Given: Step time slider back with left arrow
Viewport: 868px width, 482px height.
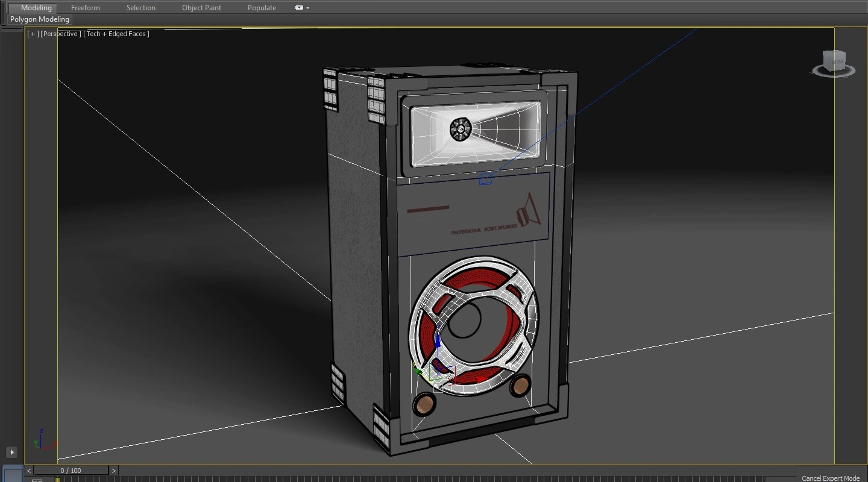Looking at the screenshot, I should pyautogui.click(x=29, y=471).
